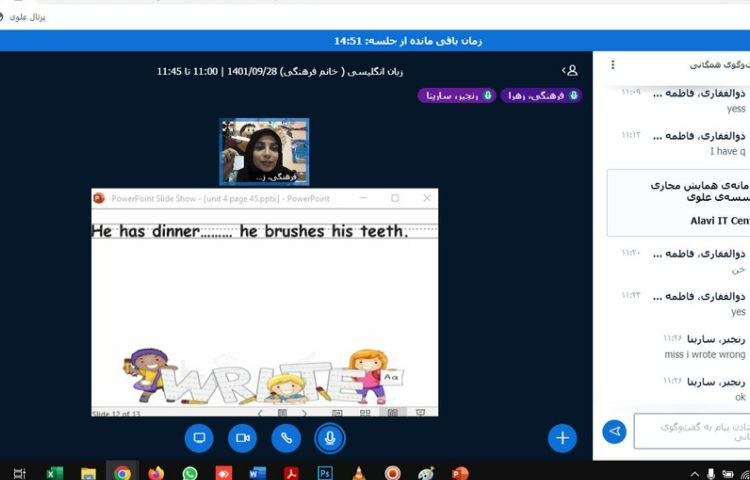The height and width of the screenshot is (480, 750).
Task: Click the 'yess' chat message
Action: (x=736, y=109)
